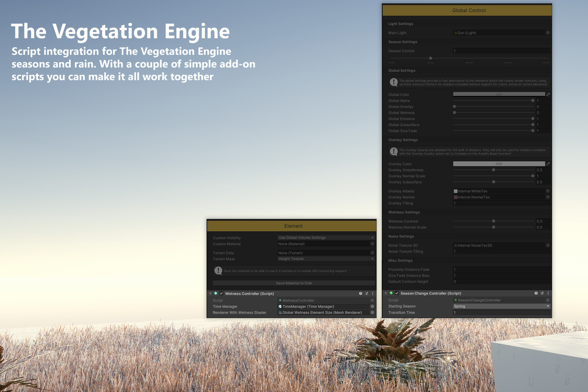This screenshot has width=588, height=392.
Task: Collapse Season Change Controller foldout arrow
Action: click(386, 294)
